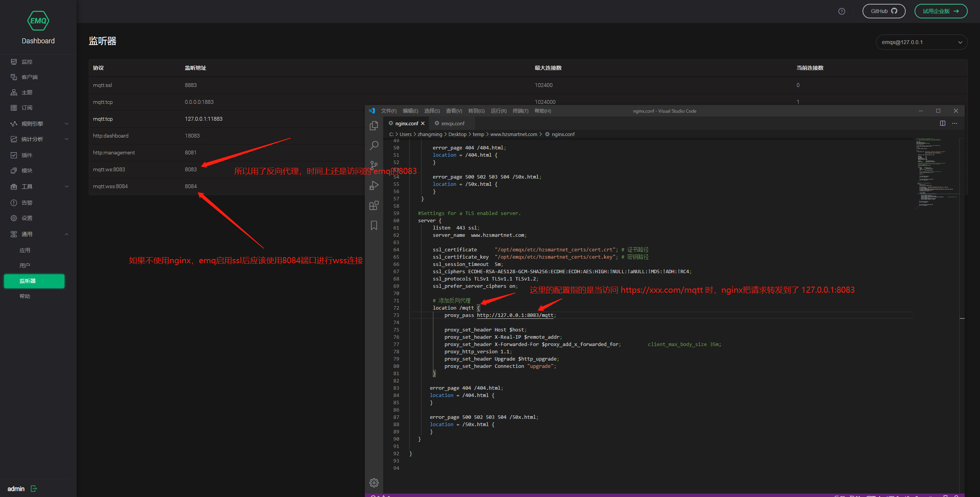
Task: Select the 监听器 submenu item
Action: coord(34,281)
